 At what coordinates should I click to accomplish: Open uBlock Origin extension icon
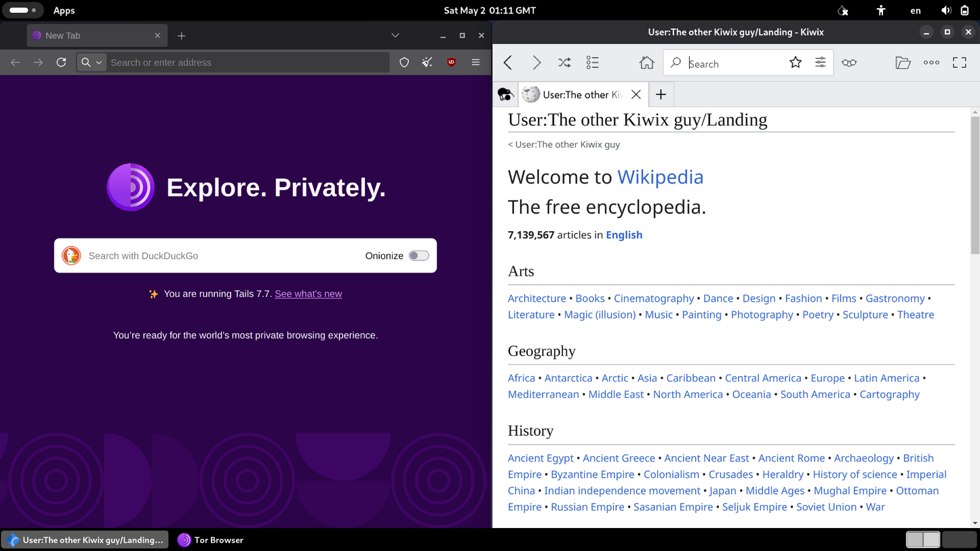451,62
